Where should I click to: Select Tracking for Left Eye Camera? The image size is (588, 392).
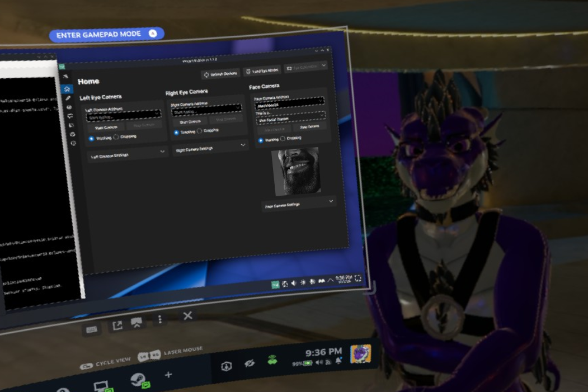point(91,139)
